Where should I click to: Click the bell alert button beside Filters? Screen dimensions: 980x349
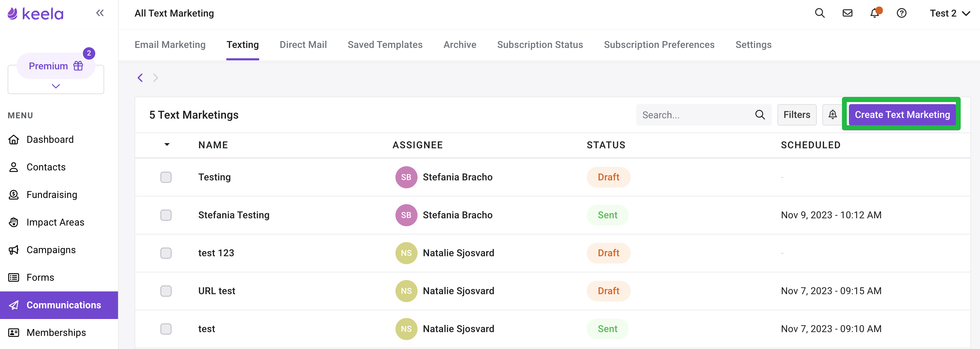coord(832,115)
